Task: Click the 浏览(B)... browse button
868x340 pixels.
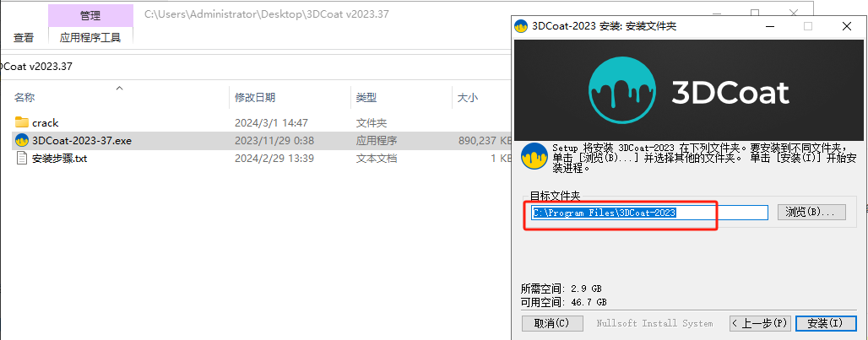Action: [x=811, y=213]
